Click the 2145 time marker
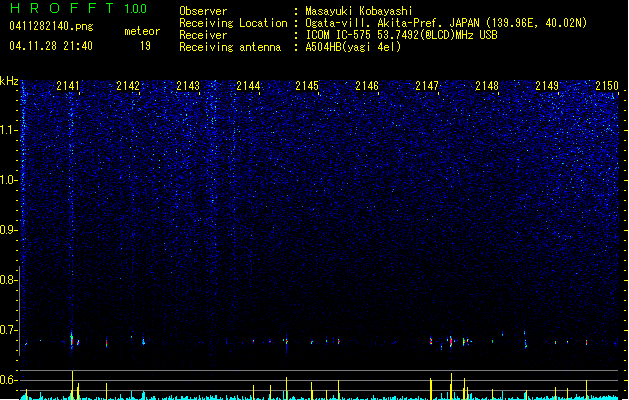This screenshot has height=400, width=629. tap(307, 86)
